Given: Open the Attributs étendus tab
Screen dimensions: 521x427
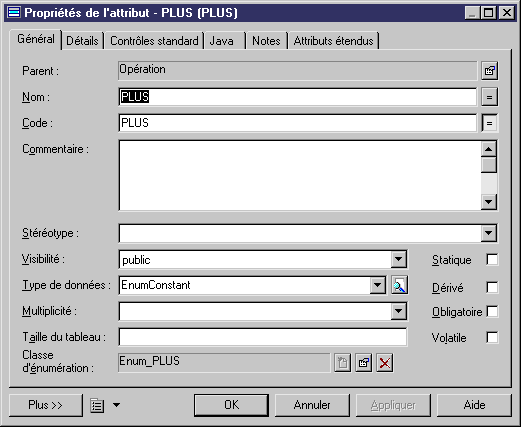Looking at the screenshot, I should 334,41.
